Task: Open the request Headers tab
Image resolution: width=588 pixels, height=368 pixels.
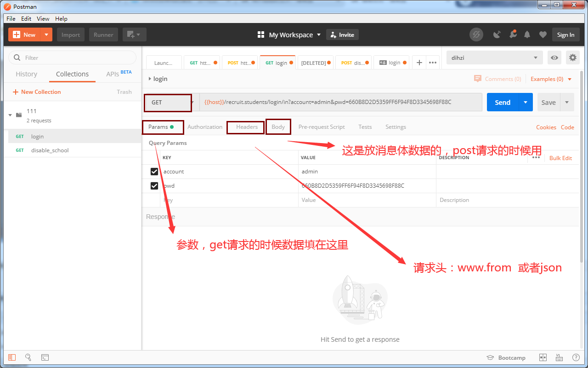Action: coord(247,127)
